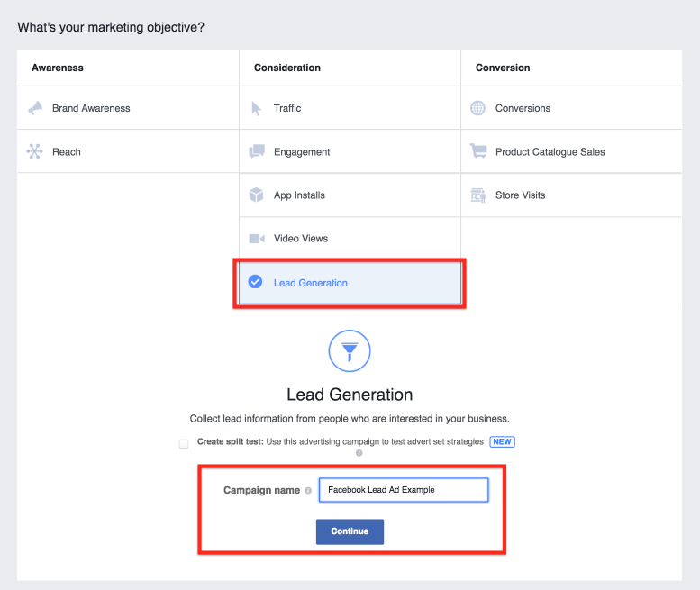Click the Campaign name text field
700x590 pixels.
[404, 490]
